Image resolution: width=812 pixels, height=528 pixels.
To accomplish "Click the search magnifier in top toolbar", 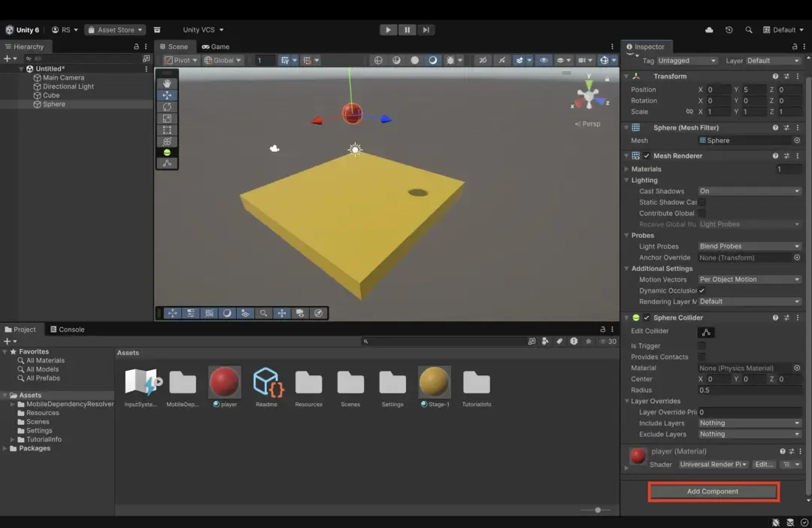I will (x=748, y=30).
